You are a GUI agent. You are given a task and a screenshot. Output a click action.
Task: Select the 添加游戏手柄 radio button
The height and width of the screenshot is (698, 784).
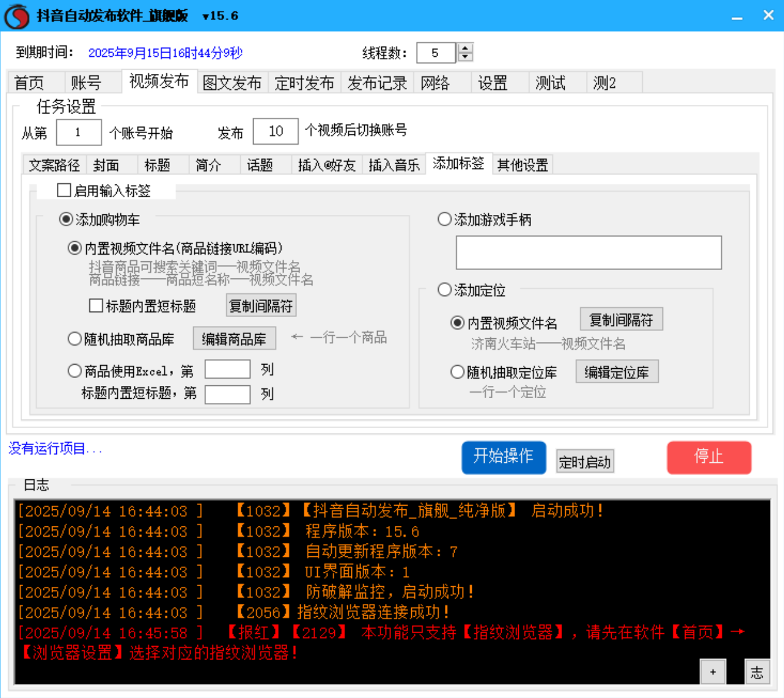[x=444, y=219]
